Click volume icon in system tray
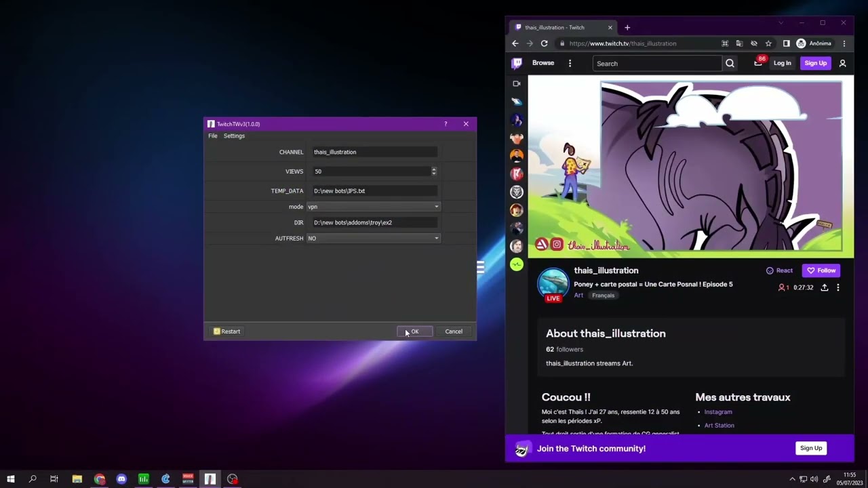 tap(814, 479)
